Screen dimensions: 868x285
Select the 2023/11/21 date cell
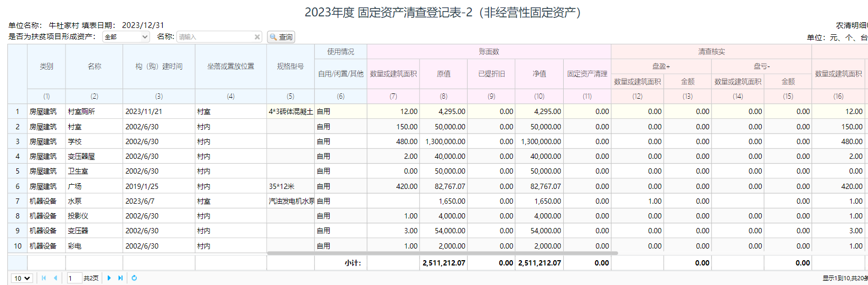[x=159, y=111]
